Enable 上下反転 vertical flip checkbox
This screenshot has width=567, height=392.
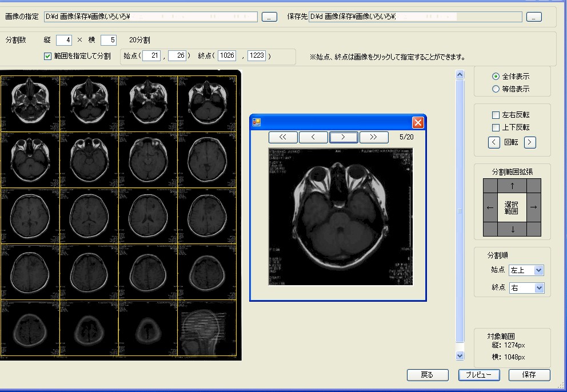pos(496,127)
